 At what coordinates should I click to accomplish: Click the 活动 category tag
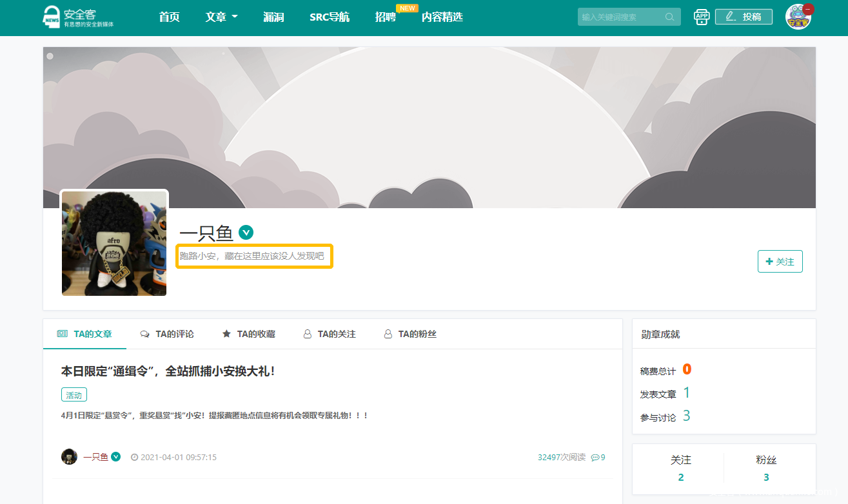click(74, 395)
